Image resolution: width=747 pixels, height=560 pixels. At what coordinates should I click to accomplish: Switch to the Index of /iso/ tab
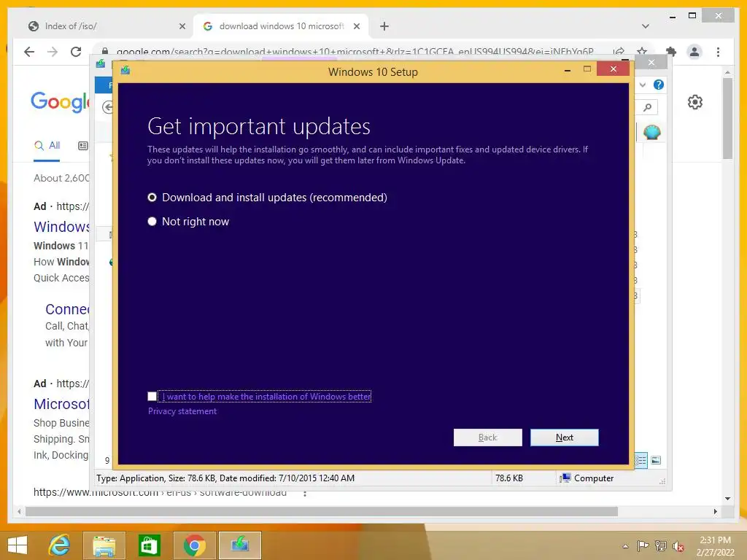click(x=98, y=26)
